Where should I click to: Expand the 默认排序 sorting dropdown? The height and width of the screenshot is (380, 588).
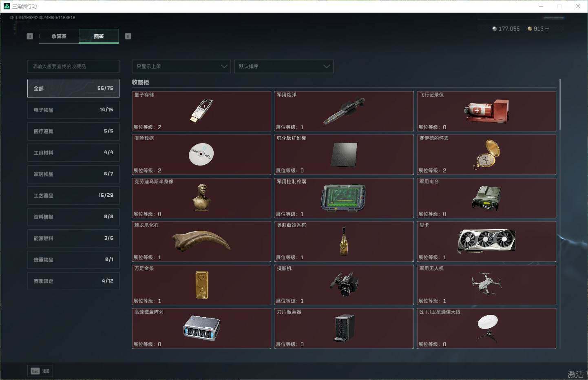[284, 66]
